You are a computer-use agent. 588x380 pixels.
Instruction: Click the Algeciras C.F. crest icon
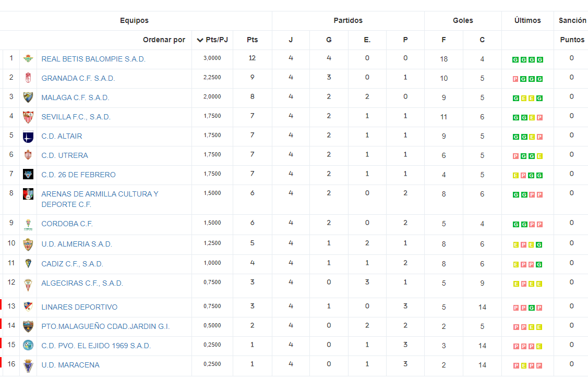point(28,285)
